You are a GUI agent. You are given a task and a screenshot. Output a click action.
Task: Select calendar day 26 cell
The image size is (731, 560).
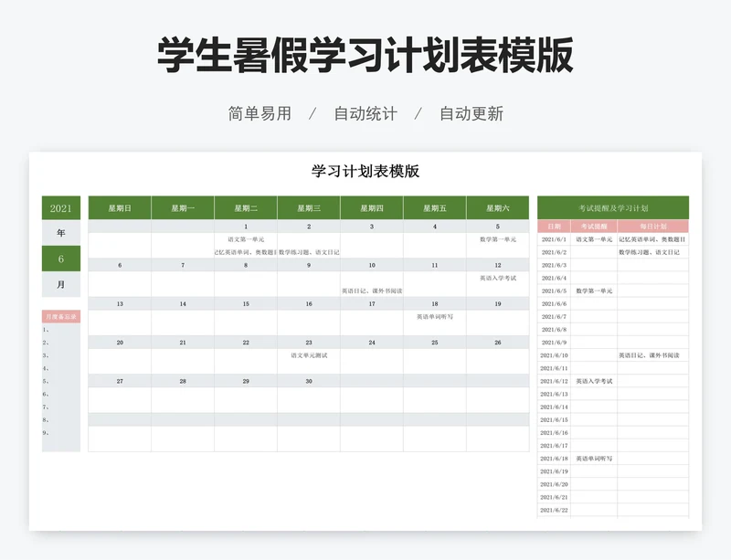498,343
